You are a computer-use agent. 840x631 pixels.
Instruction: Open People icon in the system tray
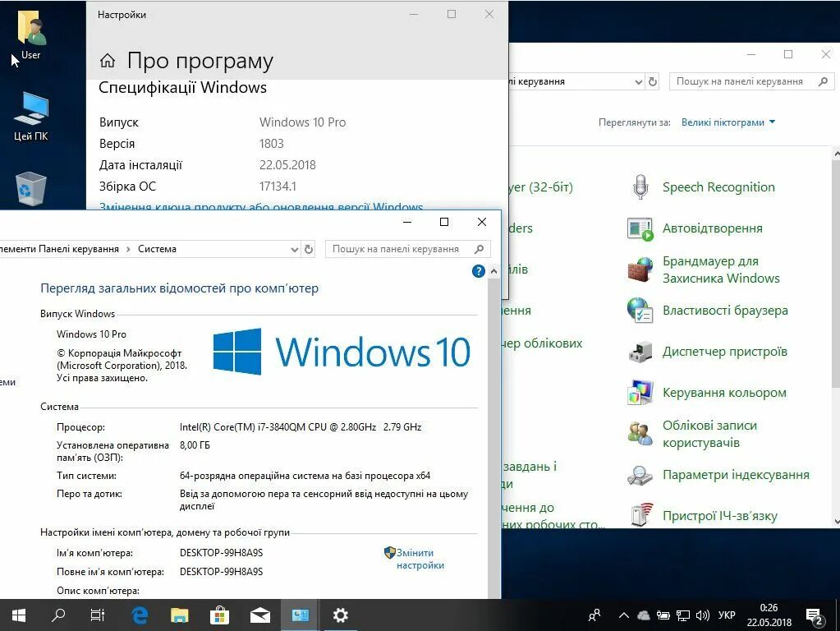594,615
